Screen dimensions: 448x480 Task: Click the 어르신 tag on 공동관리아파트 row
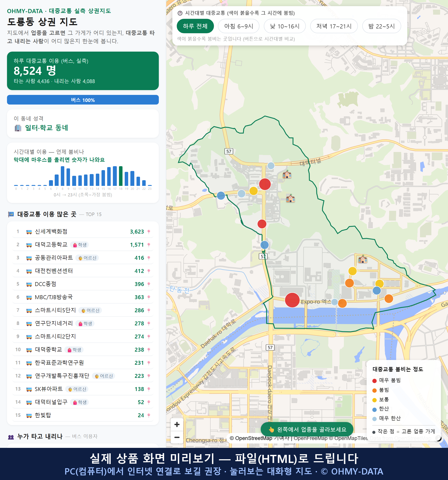87,258
